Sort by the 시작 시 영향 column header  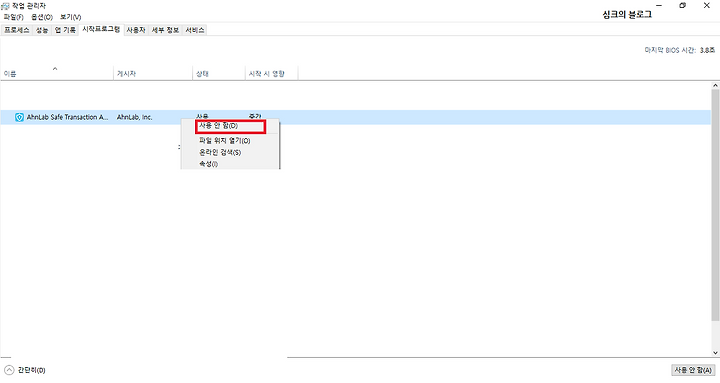coord(271,73)
